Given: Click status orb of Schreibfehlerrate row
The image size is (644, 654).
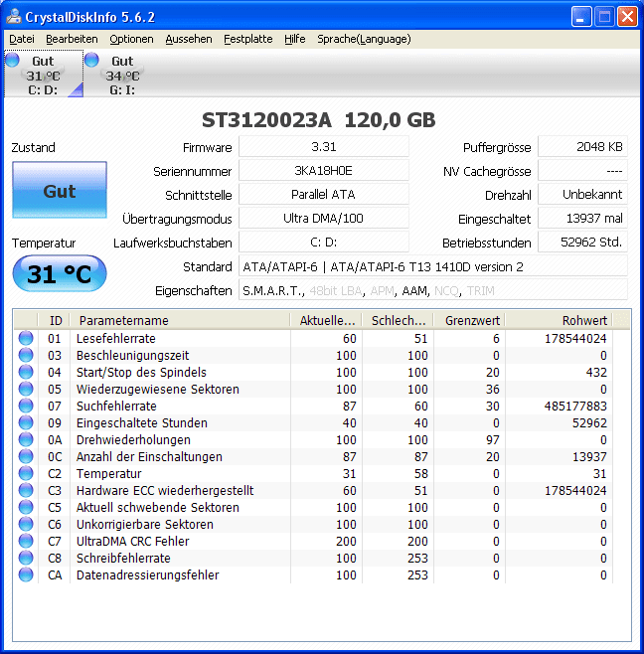Looking at the screenshot, I should 26,558.
